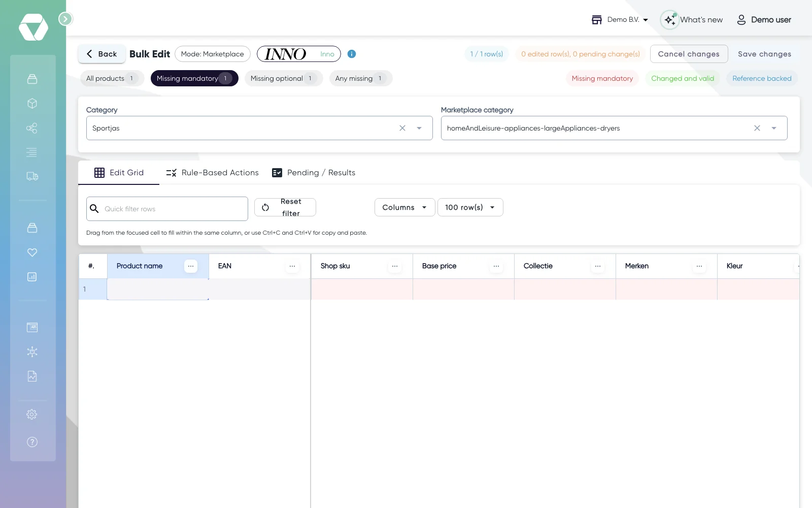812x508 pixels.
Task: Click the info icon next to Inno
Action: tap(352, 54)
